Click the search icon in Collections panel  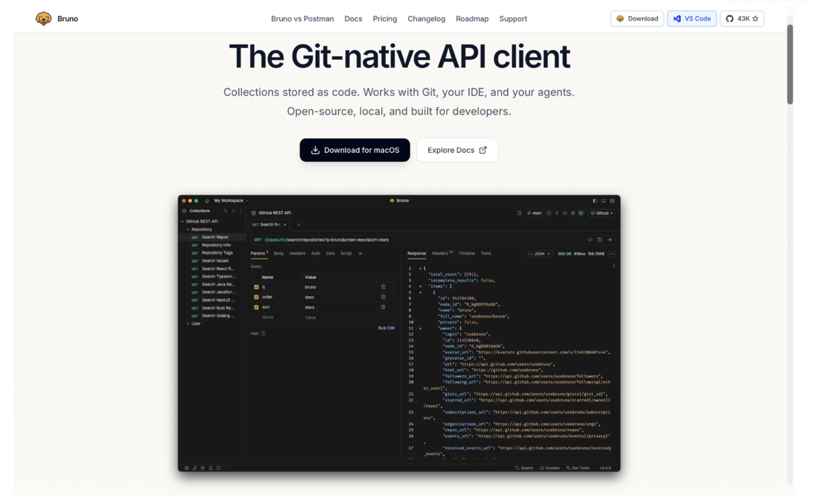(226, 211)
